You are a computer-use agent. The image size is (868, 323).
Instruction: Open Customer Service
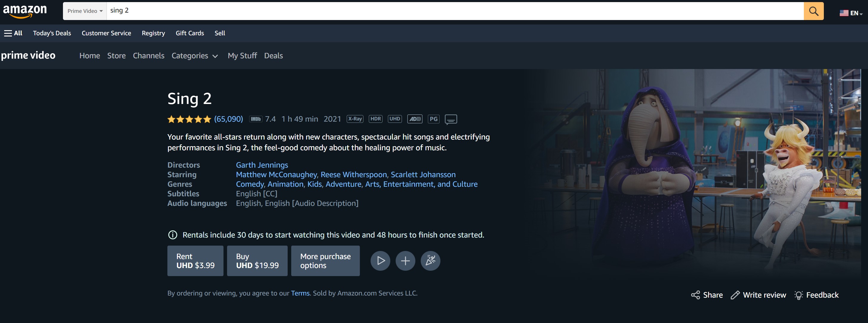pos(106,33)
